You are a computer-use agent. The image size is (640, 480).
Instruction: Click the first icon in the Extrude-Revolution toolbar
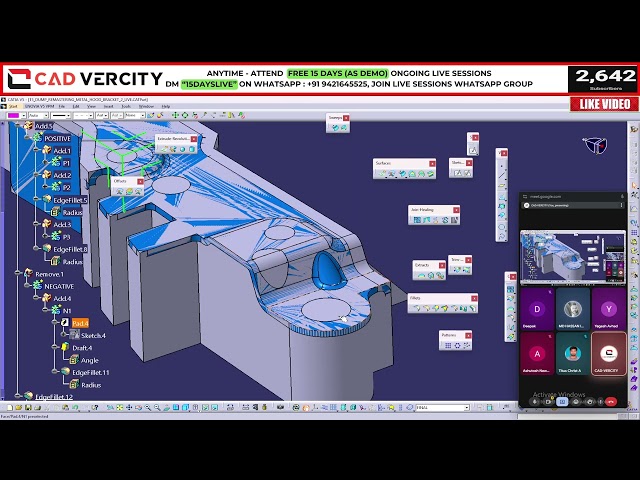click(x=164, y=149)
